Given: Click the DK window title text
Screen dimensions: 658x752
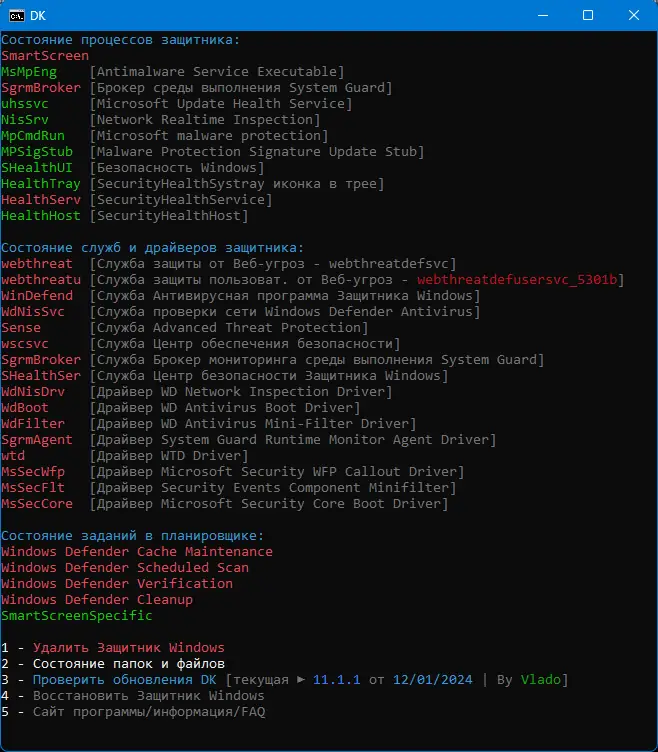Looking at the screenshot, I should tap(38, 15).
